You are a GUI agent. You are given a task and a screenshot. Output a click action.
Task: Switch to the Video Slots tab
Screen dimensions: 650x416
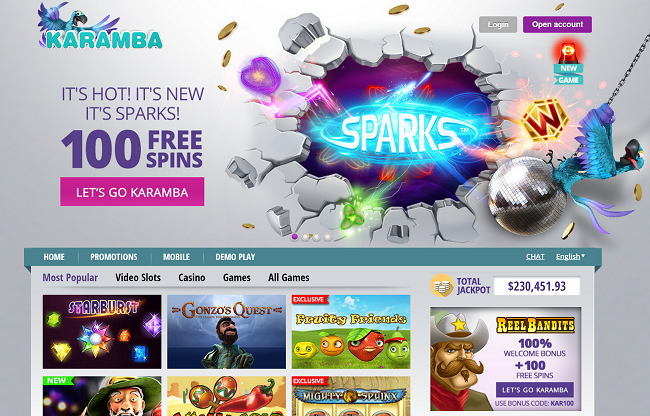point(138,278)
